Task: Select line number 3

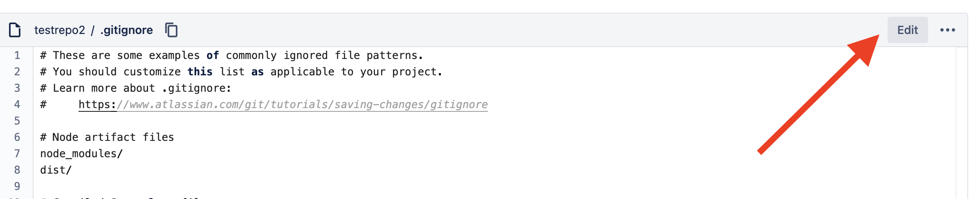Action: pyautogui.click(x=17, y=88)
